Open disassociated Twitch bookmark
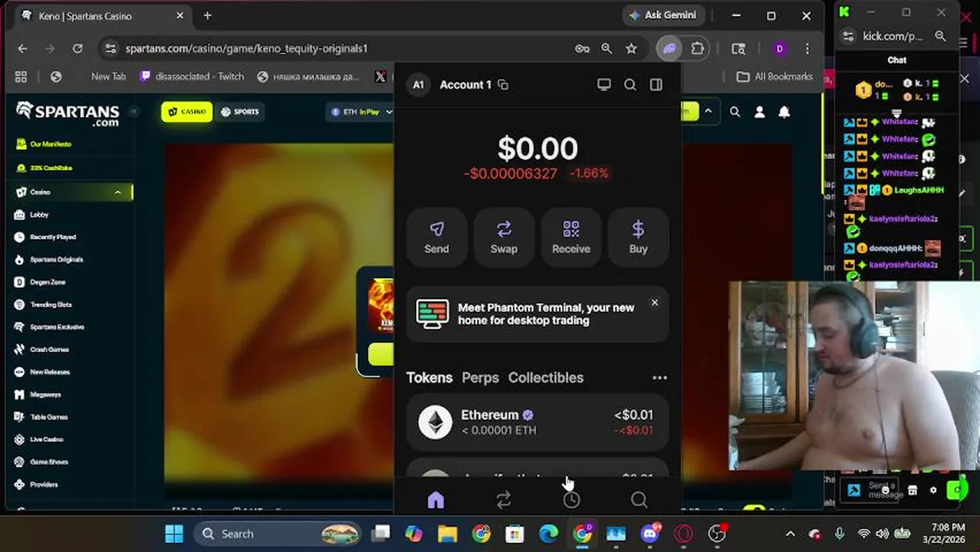Screen dimensions: 980x552 [x=192, y=77]
